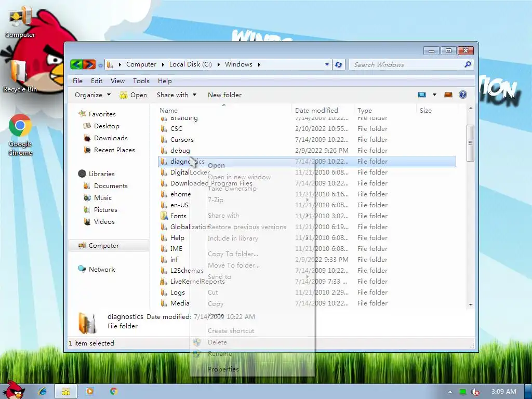This screenshot has height=399, width=532.
Task: Select Network in navigation pane
Action: (x=101, y=269)
